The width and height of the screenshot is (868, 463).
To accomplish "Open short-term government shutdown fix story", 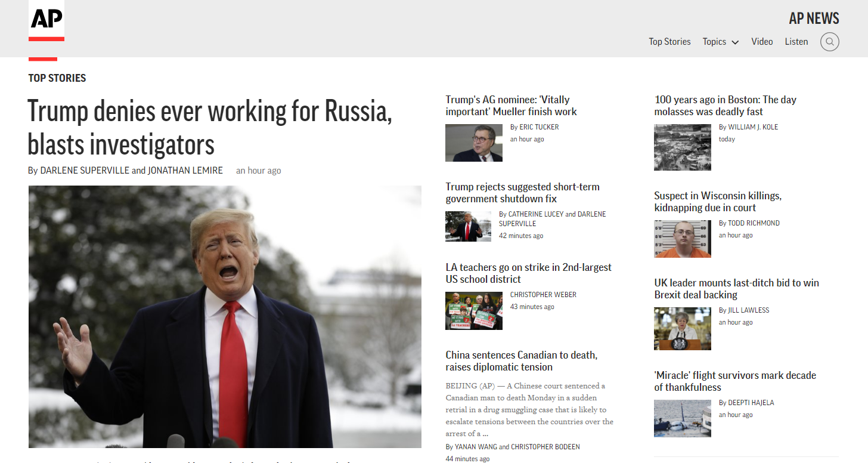I will pyautogui.click(x=522, y=193).
